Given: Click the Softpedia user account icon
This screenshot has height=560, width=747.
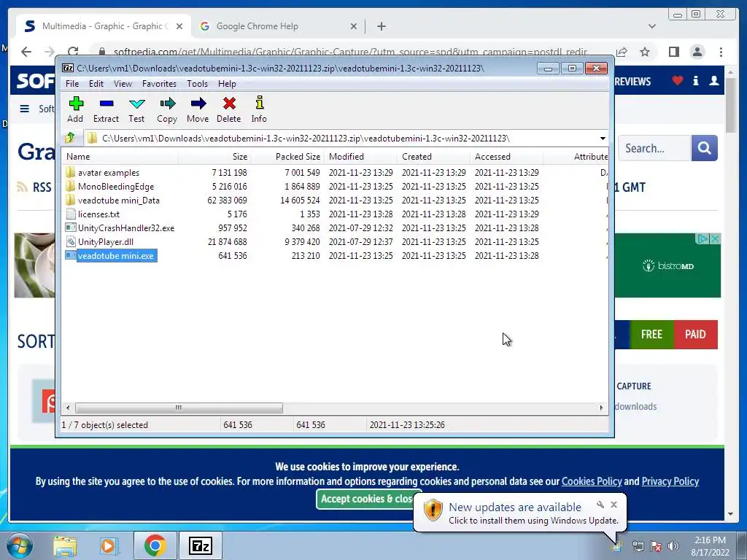Looking at the screenshot, I should pyautogui.click(x=713, y=81).
